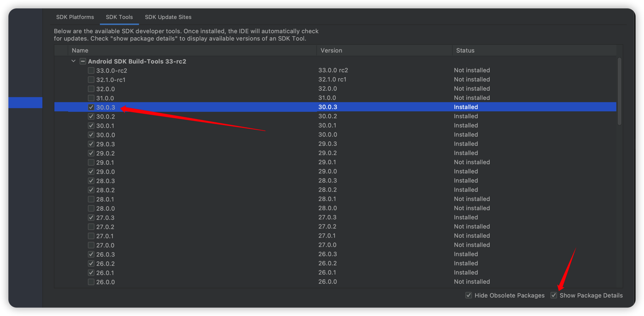This screenshot has height=316, width=644.
Task: Enable the 32.1.0-rc1 package checkbox
Action: tap(91, 80)
